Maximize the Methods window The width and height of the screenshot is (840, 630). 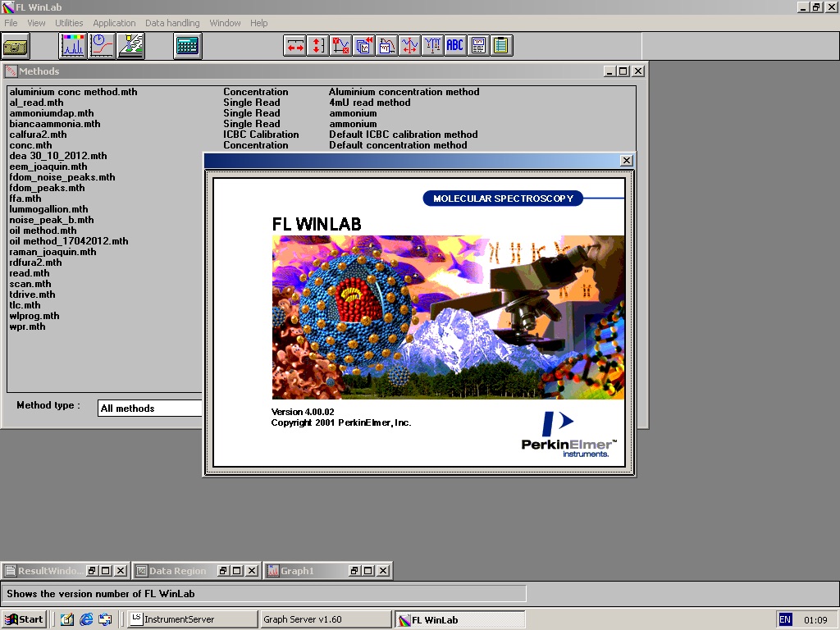coord(623,71)
